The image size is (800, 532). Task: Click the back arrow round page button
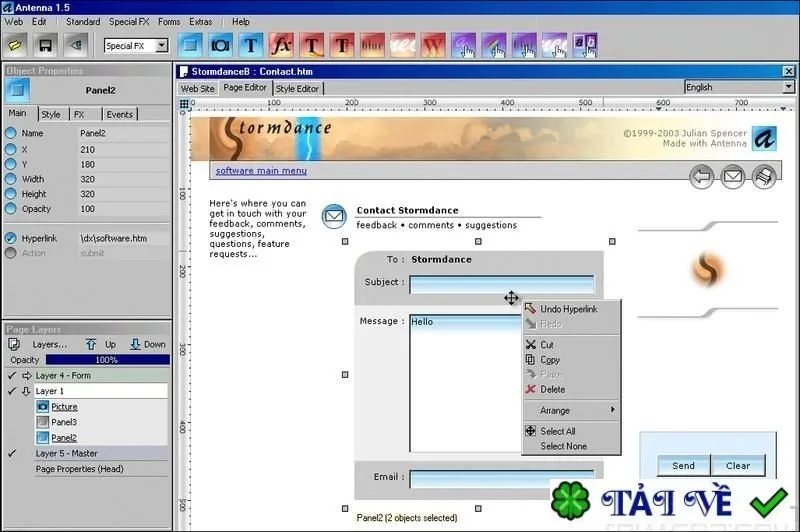702,176
